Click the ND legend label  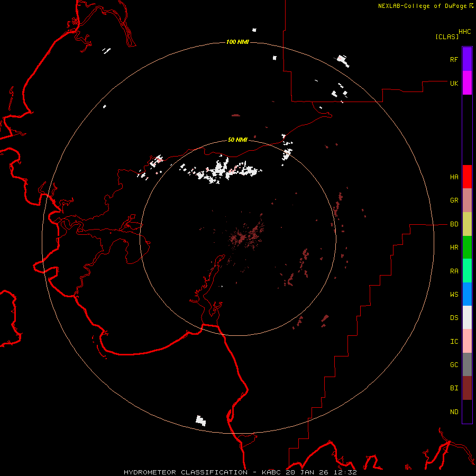click(x=454, y=411)
